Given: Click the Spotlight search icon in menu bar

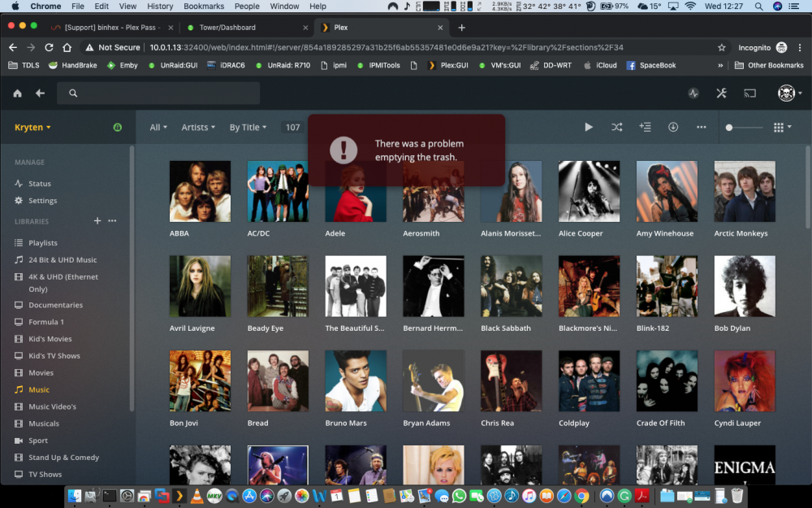Looking at the screenshot, I should point(758,7).
